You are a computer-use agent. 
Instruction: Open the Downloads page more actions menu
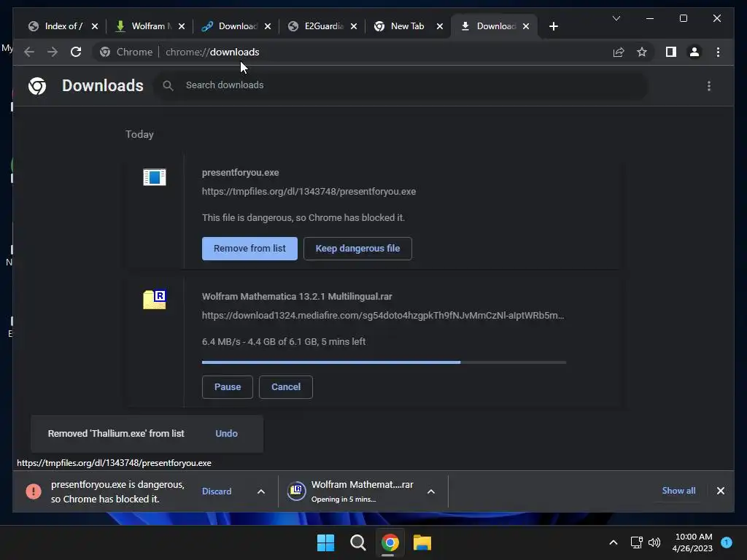(709, 86)
